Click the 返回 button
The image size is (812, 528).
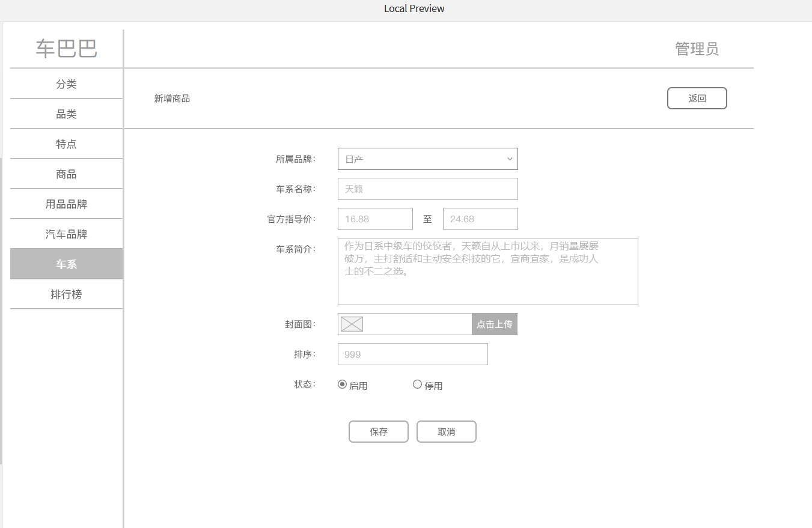pyautogui.click(x=697, y=99)
